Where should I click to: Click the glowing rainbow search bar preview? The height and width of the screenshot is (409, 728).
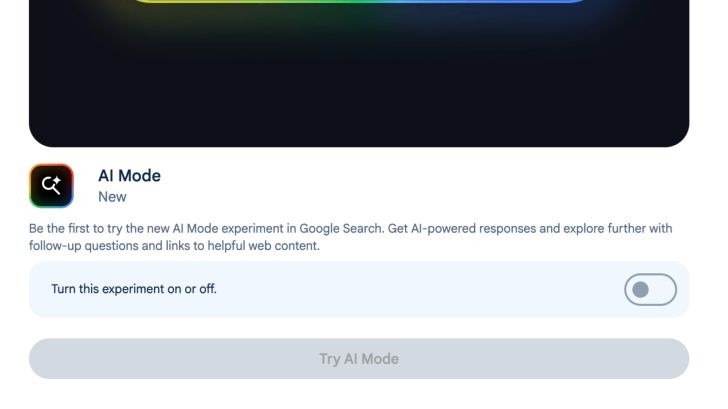360,1
